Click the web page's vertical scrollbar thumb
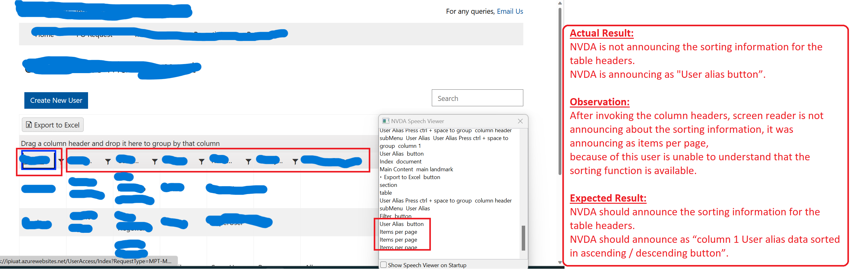Screen dimensions: 868x280 [560, 91]
